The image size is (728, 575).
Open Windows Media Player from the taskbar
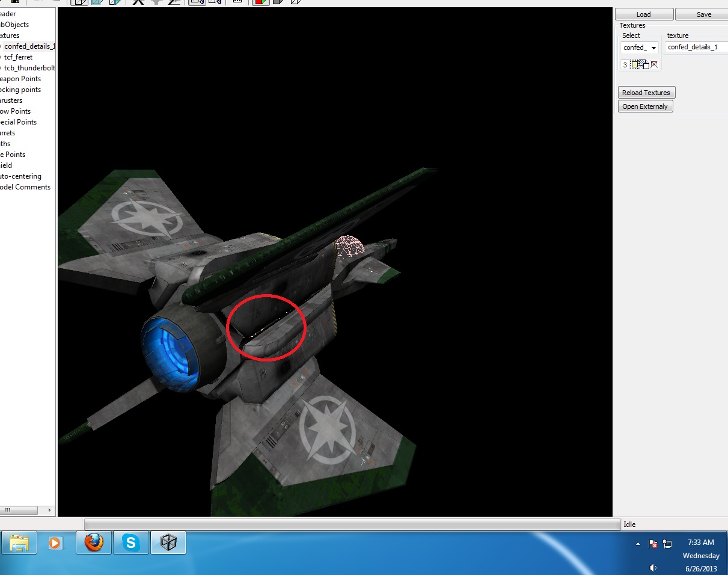tap(55, 543)
